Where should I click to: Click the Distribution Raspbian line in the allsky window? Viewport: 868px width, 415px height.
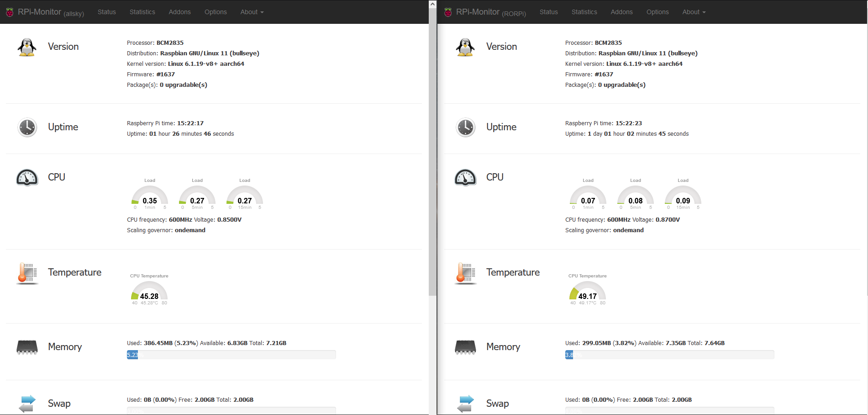point(193,53)
